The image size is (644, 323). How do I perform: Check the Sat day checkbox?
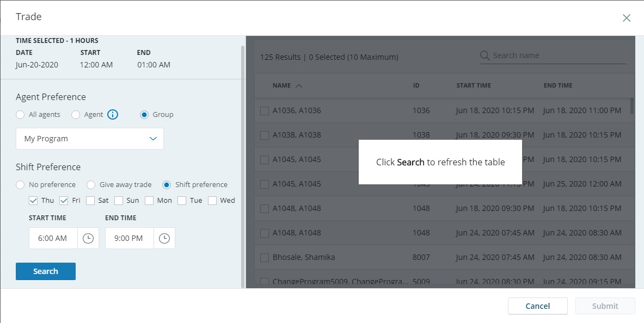tap(90, 201)
